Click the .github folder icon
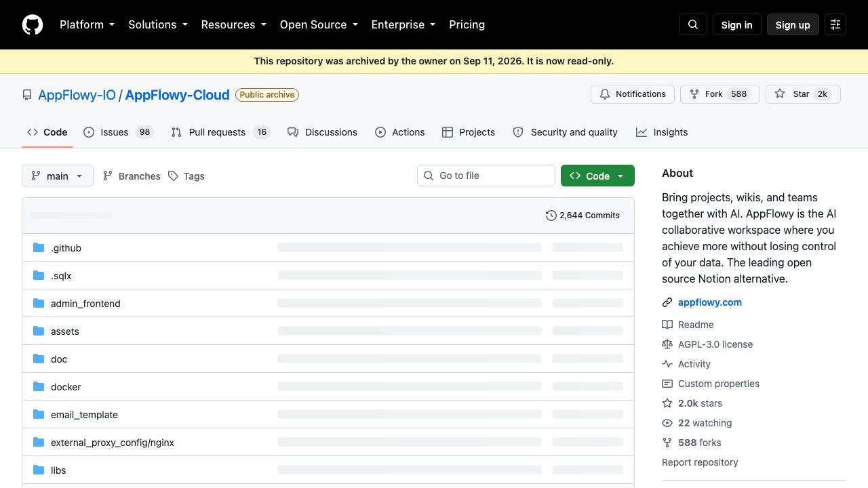The image size is (868, 488). click(x=39, y=248)
